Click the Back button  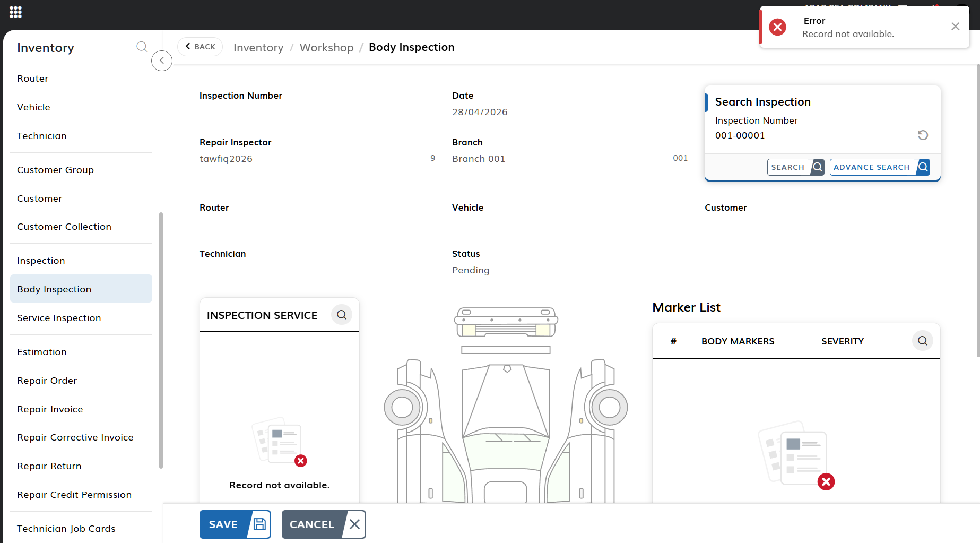[x=200, y=47]
